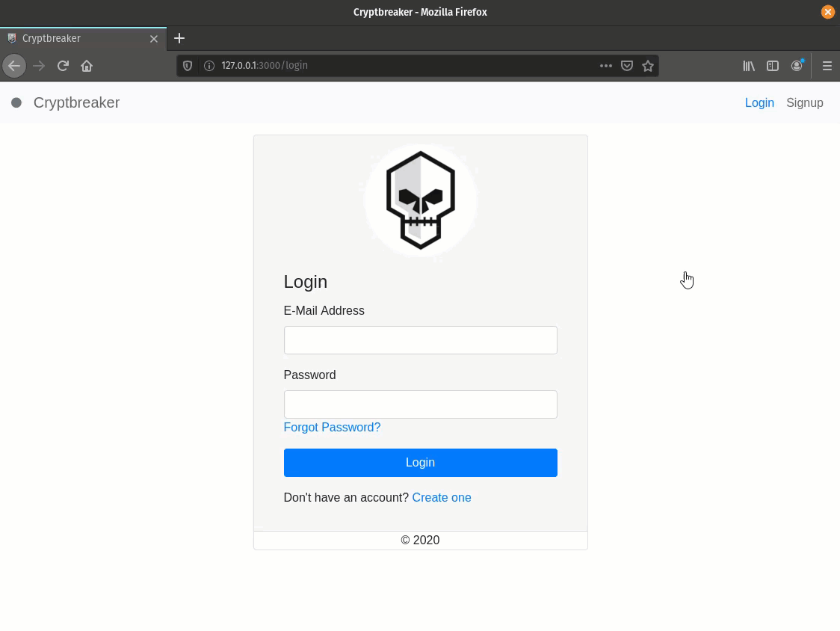840x631 pixels.
Task: Open the Firefox hamburger menu
Action: point(827,66)
